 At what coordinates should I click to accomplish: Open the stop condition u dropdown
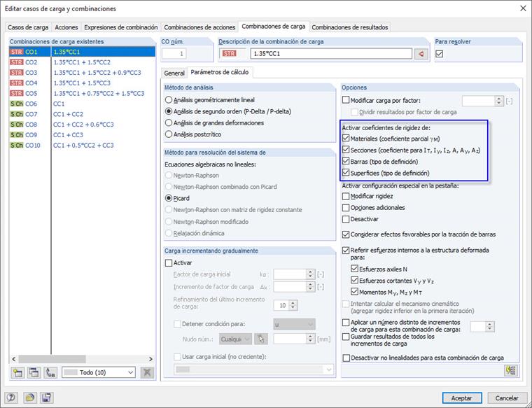[x=294, y=325]
